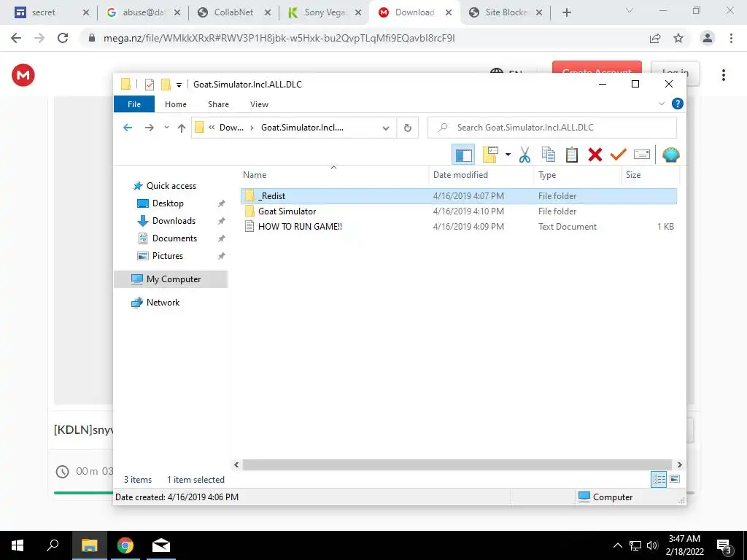Viewport: 747px width, 560px height.
Task: Click the new folder toolbar icon
Action: (x=491, y=155)
